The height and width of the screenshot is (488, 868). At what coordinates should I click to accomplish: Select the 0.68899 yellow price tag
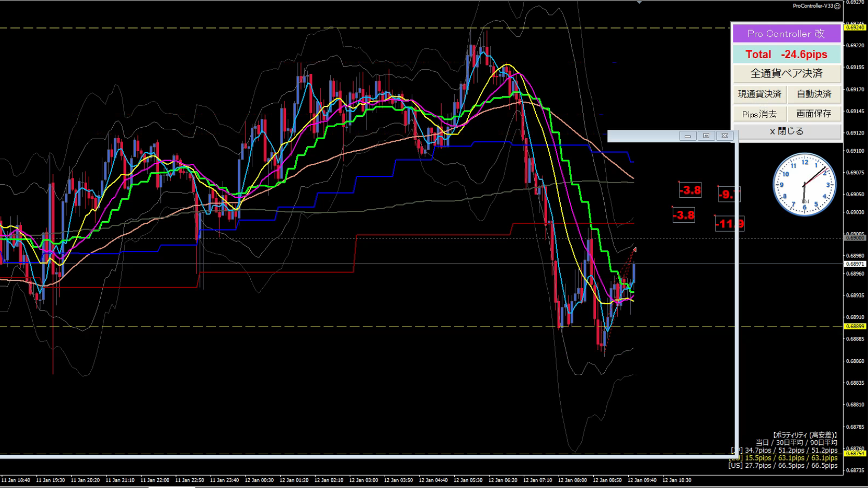pyautogui.click(x=855, y=327)
